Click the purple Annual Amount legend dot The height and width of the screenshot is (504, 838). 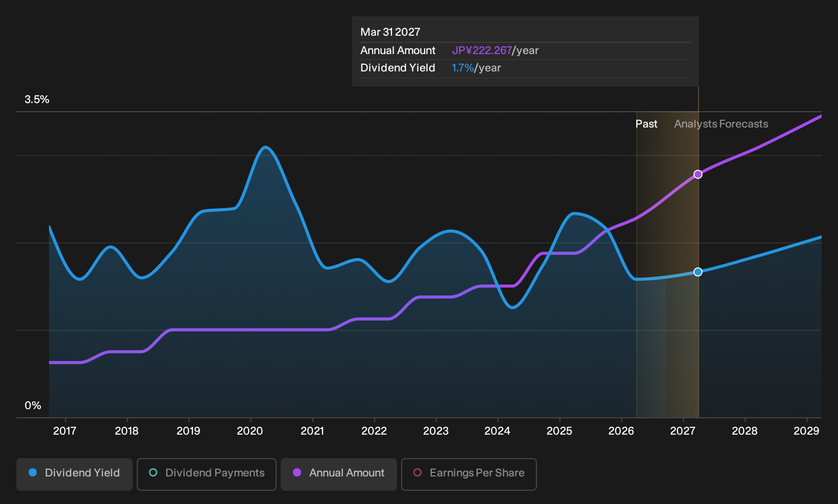pos(297,472)
